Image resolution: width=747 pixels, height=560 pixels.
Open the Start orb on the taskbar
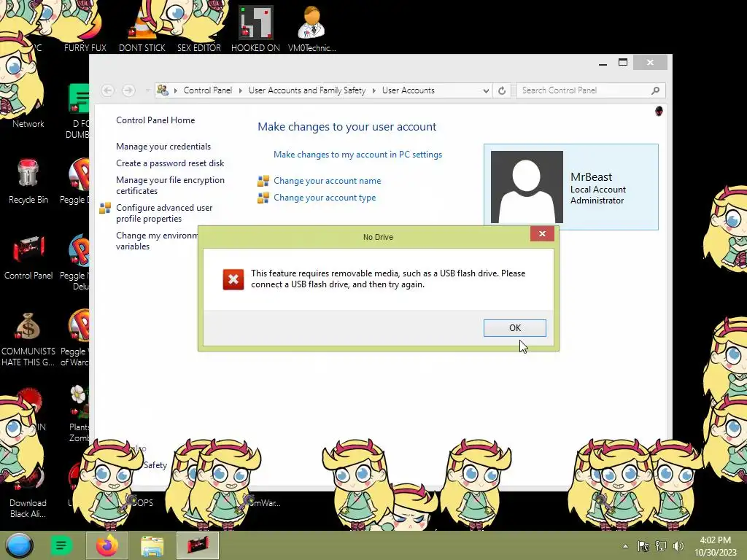click(19, 545)
